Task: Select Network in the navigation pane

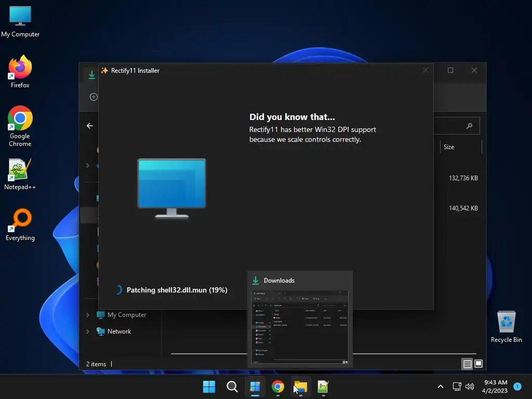Action: (x=119, y=331)
